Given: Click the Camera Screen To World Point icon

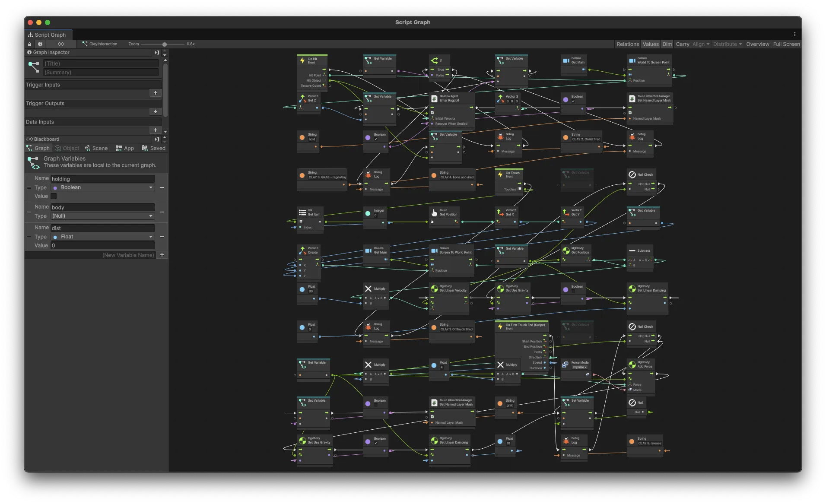Looking at the screenshot, I should (434, 250).
